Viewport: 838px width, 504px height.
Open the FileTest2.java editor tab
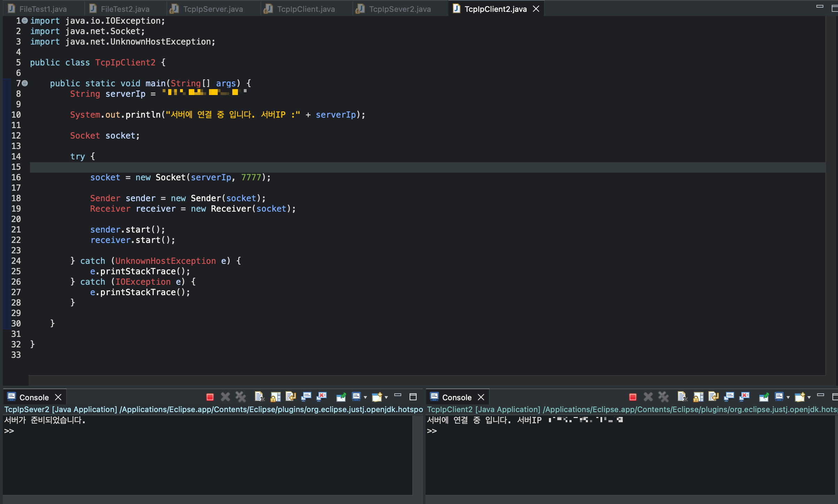(x=125, y=9)
